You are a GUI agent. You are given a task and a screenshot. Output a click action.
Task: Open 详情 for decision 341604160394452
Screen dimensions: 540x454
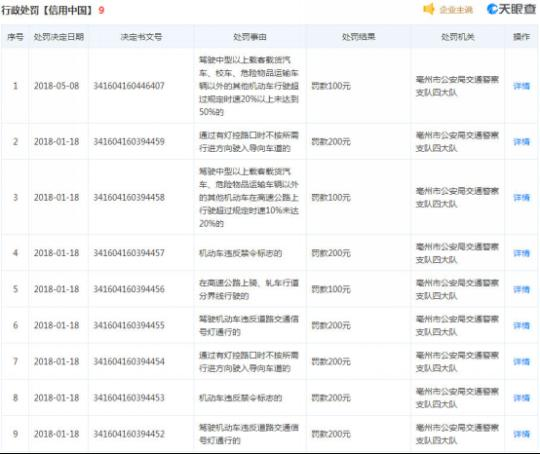[x=521, y=434]
